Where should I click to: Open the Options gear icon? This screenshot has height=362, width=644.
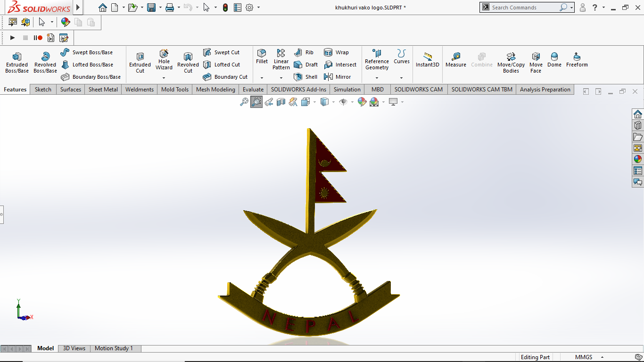click(x=249, y=8)
